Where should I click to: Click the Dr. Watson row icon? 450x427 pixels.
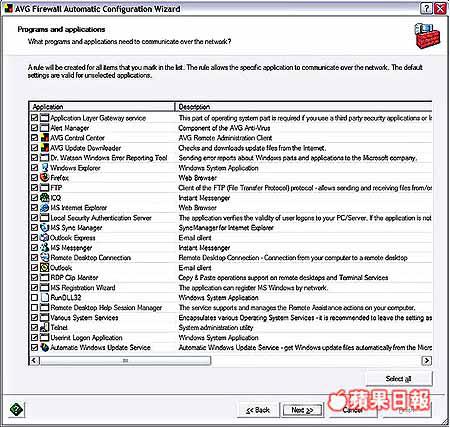tap(44, 158)
